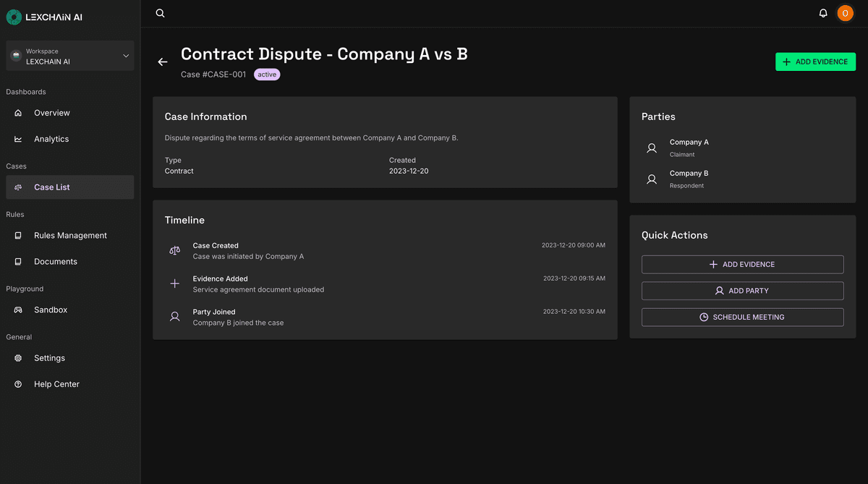
Task: Open the search magnifier icon
Action: point(161,13)
